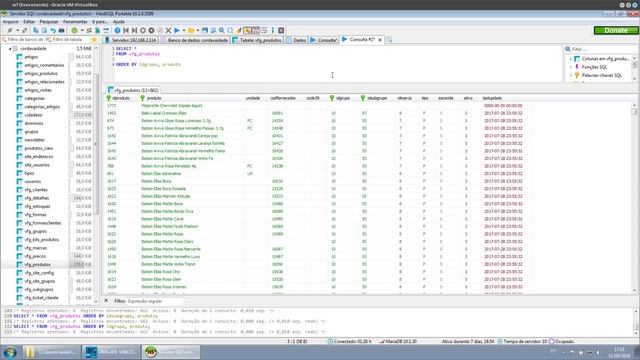Expand the Palavras-chaves SQL helper node

point(571,76)
